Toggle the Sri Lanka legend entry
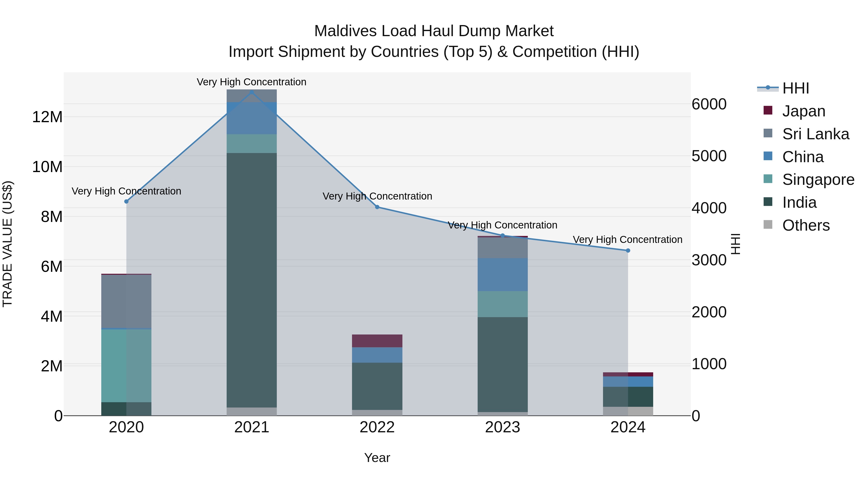 [x=806, y=134]
